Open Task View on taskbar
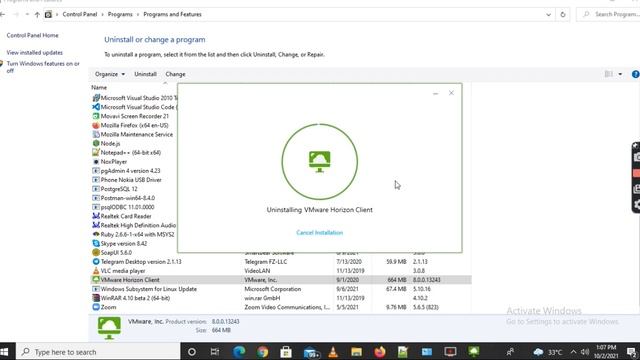The image size is (640, 360). coord(215,352)
